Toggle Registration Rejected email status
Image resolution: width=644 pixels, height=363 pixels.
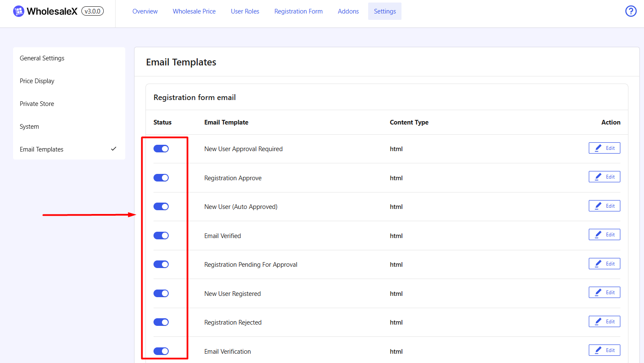(161, 322)
